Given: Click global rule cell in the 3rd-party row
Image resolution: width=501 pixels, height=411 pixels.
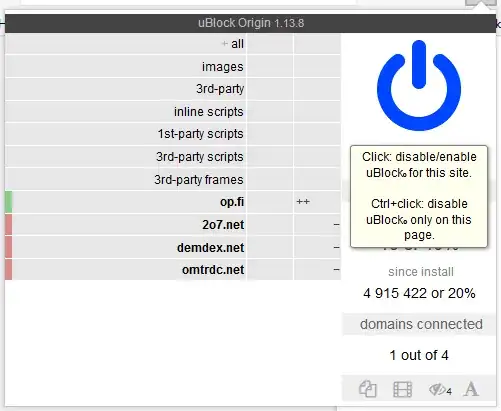Looking at the screenshot, I should click(270, 89).
